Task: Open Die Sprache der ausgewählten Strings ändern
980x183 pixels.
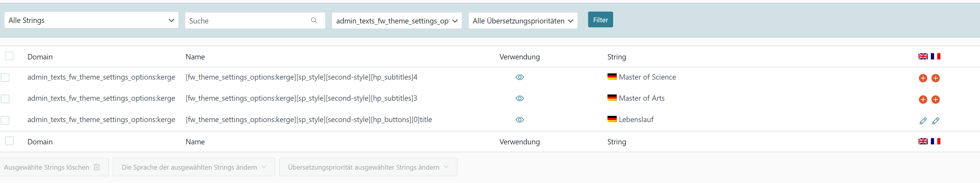Action: 194,167
